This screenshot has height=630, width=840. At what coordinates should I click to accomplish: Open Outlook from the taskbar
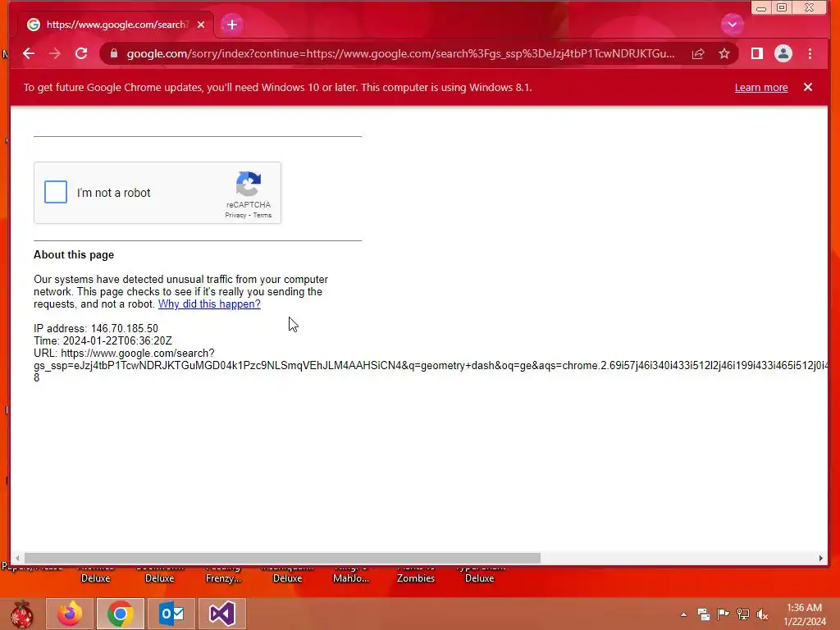pos(171,614)
